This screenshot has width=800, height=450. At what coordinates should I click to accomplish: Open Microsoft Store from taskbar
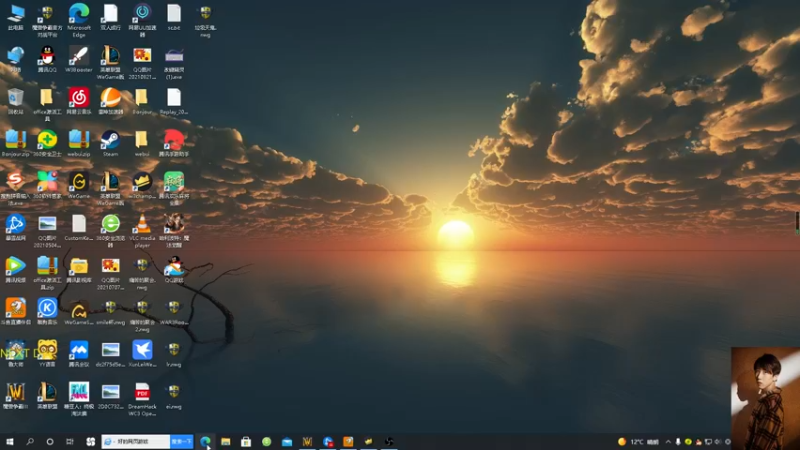click(246, 441)
